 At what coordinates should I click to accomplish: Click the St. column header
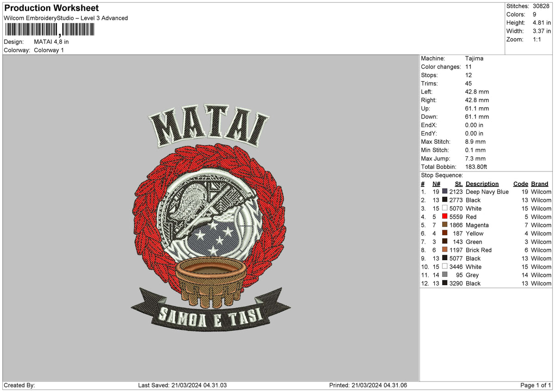(459, 184)
